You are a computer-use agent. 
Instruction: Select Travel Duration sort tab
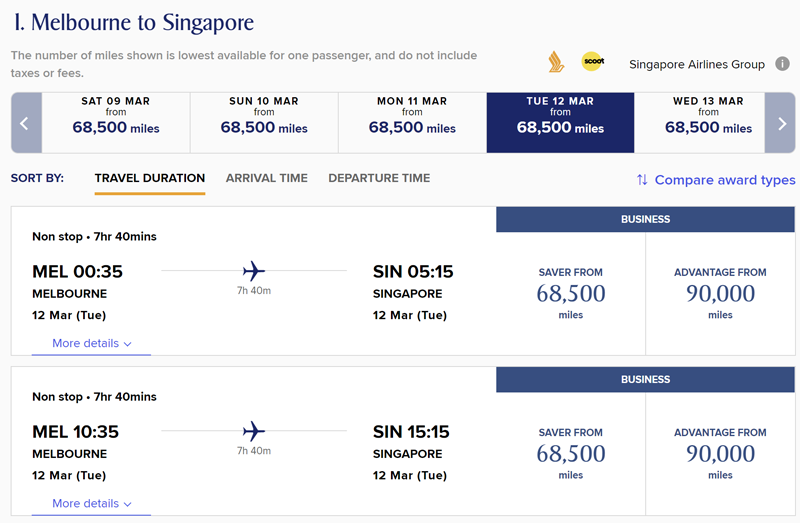149,178
